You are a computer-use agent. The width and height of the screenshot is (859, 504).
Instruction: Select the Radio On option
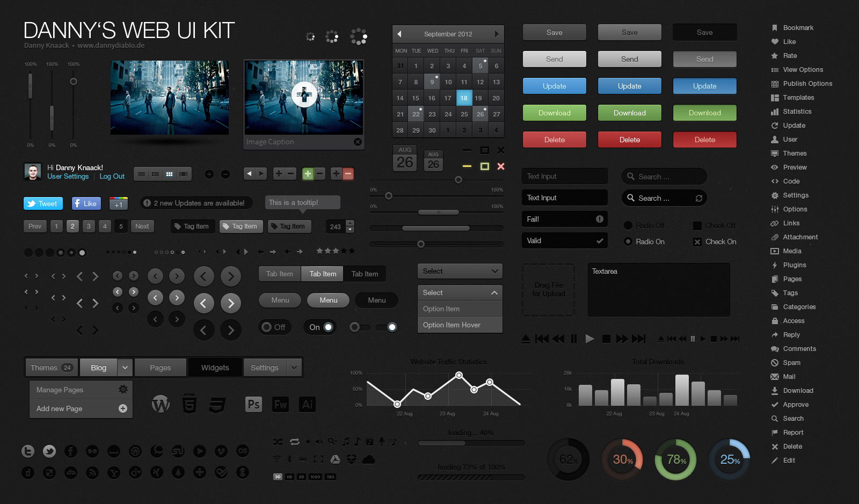[628, 242]
